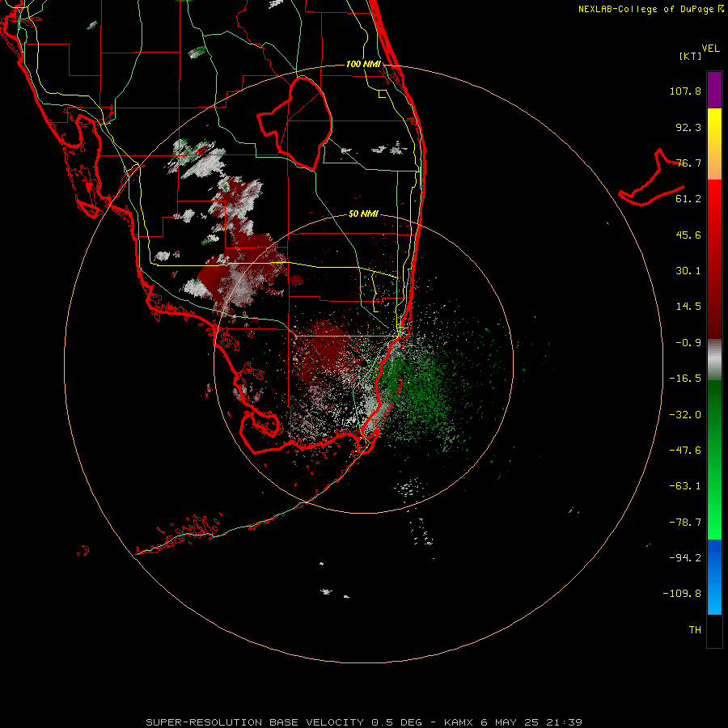Select the -32.0 velocity scale value

[685, 415]
